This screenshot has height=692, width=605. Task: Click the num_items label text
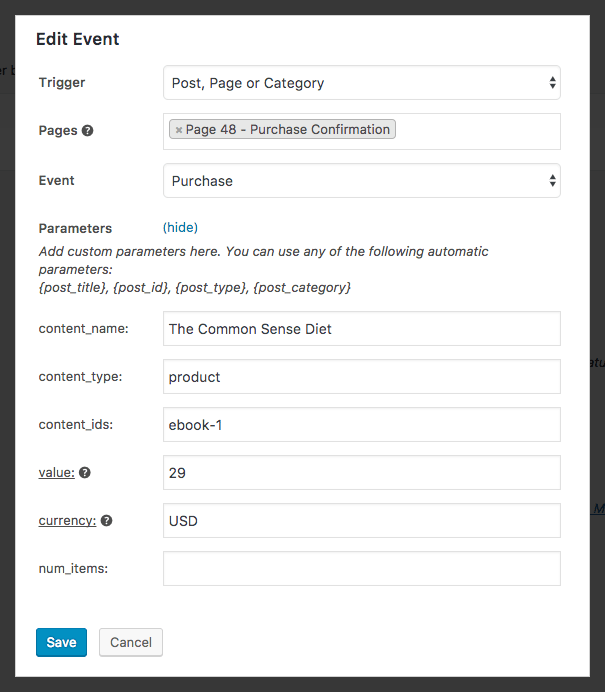point(73,569)
